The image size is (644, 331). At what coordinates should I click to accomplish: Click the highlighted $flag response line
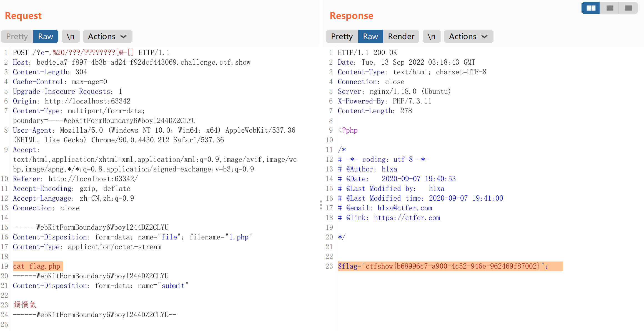[443, 266]
